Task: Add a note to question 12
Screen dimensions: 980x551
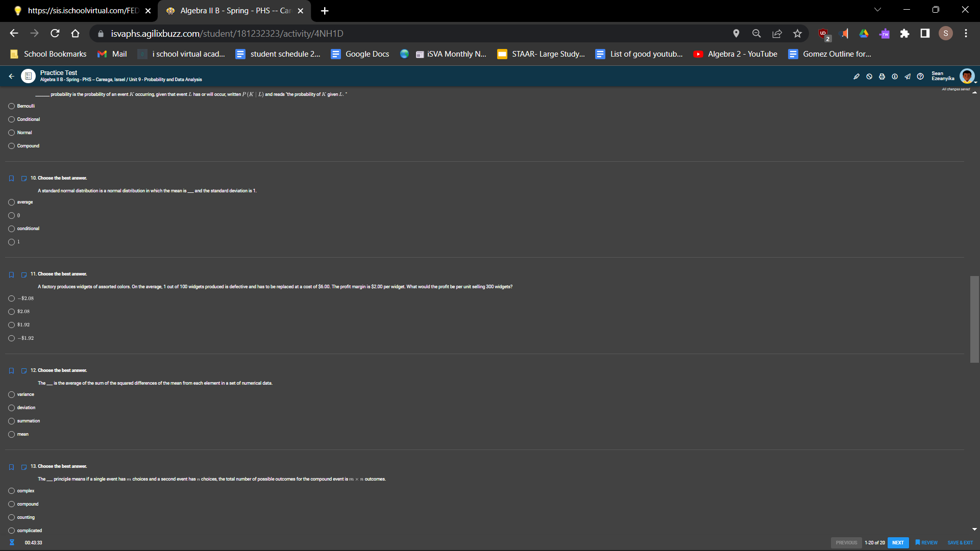Action: click(23, 371)
